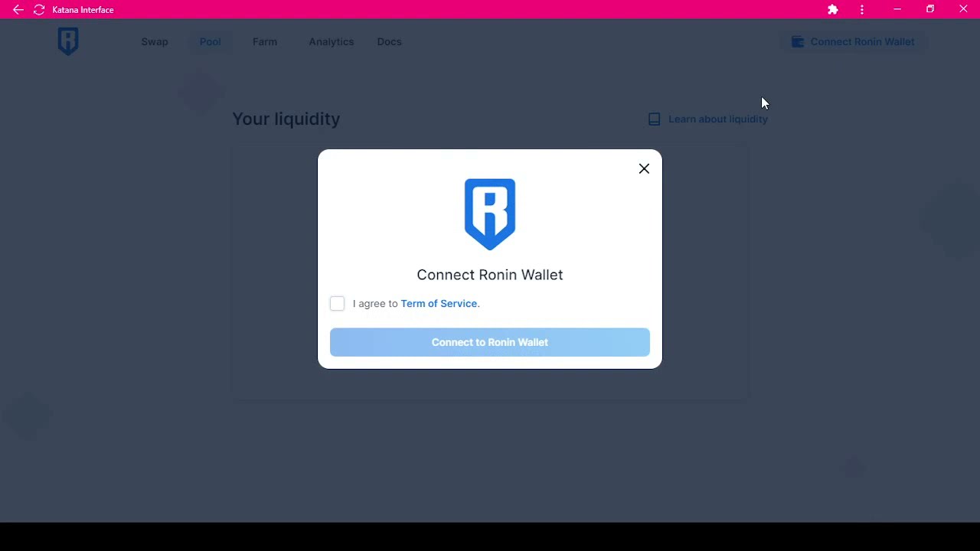Tick the Term of Service agreement checkbox
The width and height of the screenshot is (980, 551).
click(337, 304)
